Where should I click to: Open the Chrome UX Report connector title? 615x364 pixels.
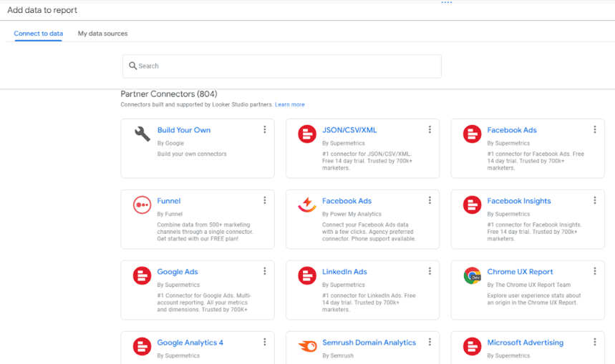pos(520,272)
